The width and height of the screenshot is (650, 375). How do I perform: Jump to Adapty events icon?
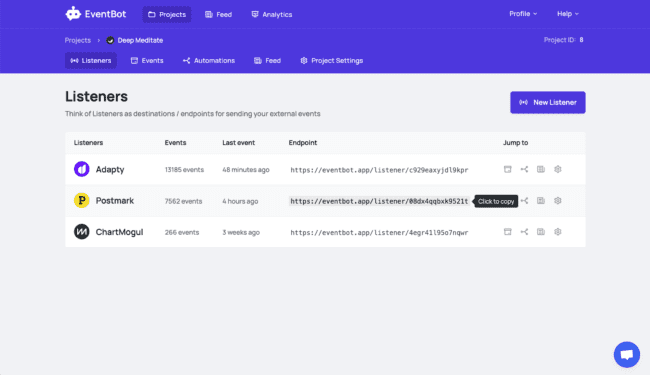(507, 169)
